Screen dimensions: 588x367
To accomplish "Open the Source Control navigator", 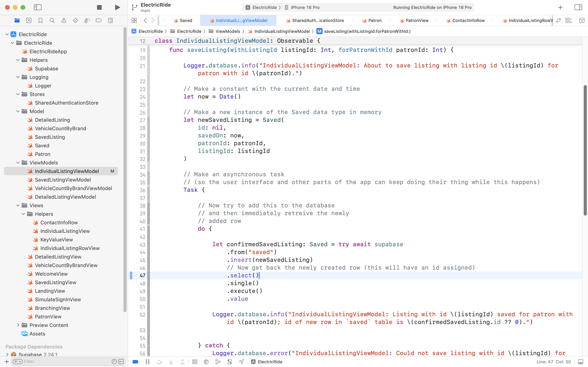I will [x=29, y=20].
